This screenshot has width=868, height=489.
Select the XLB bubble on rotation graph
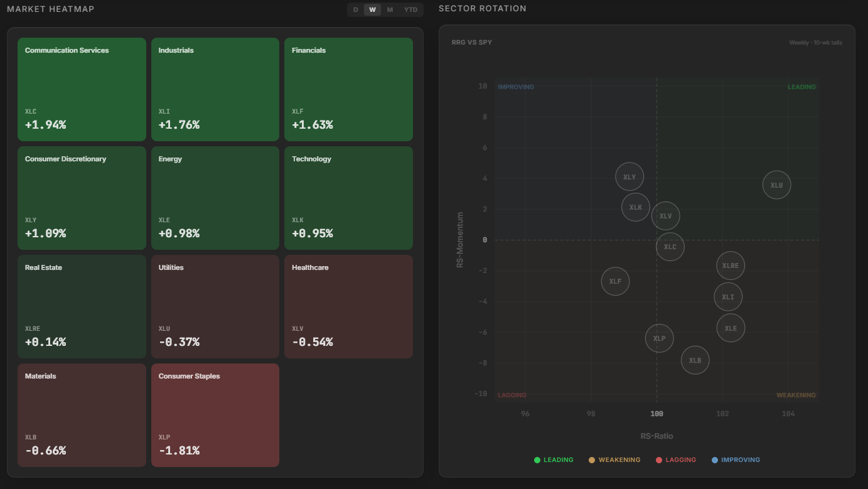pos(695,360)
